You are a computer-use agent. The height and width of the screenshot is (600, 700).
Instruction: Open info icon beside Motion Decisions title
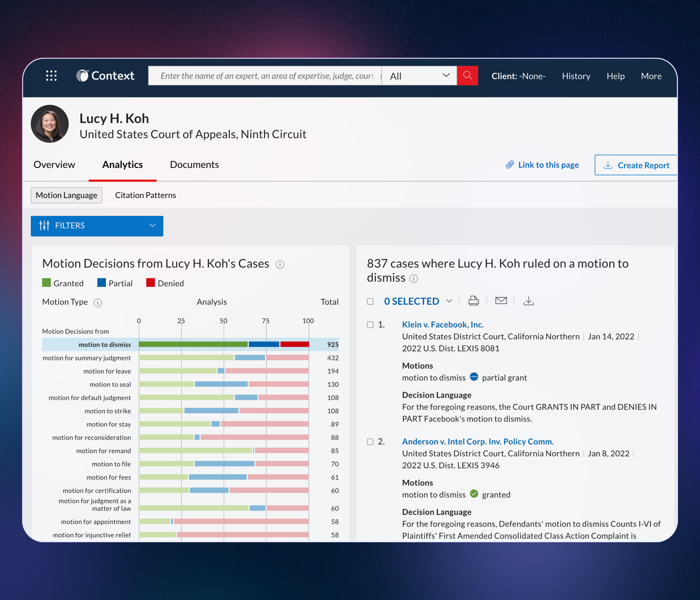tap(280, 265)
